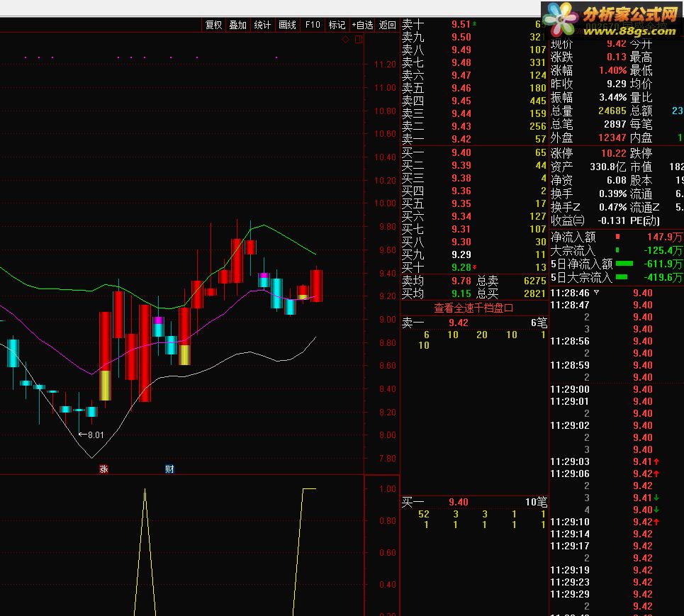Click the 5日大宗流入 green bar
684x616 pixels.
(x=622, y=277)
